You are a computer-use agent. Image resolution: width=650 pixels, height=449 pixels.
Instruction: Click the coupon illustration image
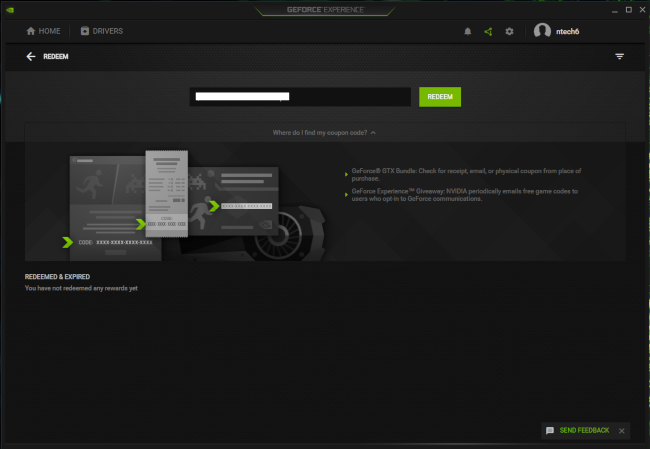click(x=195, y=205)
